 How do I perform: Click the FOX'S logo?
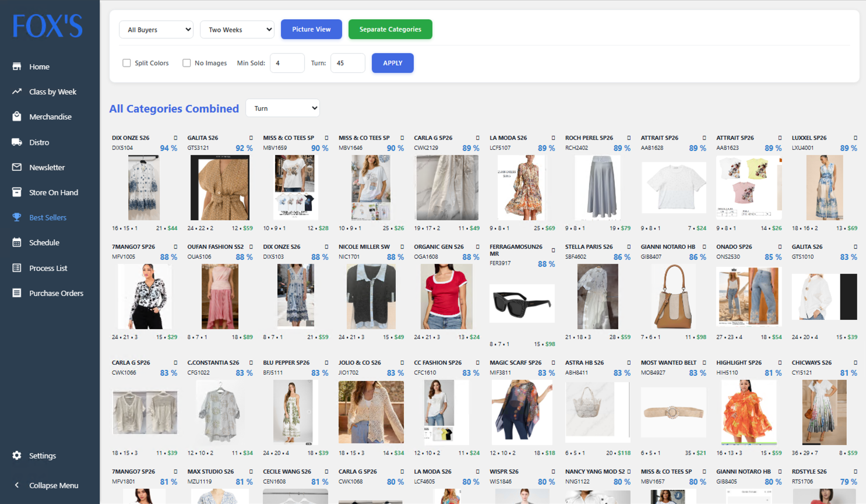(x=48, y=26)
